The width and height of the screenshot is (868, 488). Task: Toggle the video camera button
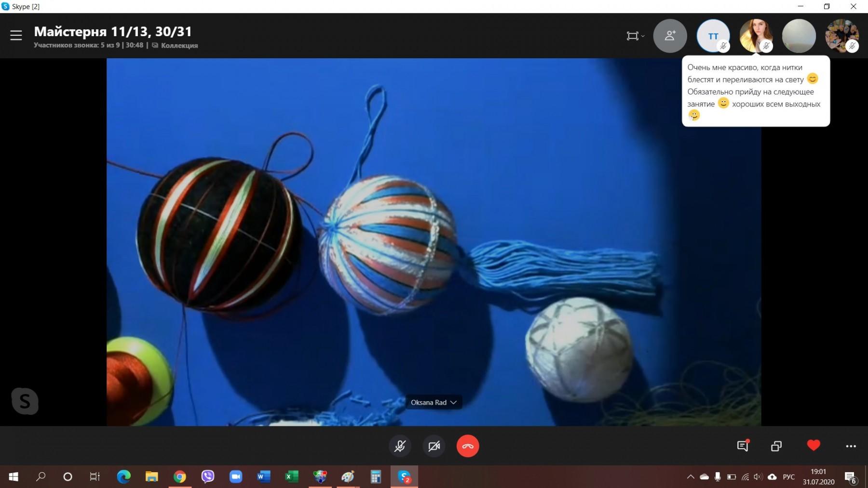[x=434, y=446]
